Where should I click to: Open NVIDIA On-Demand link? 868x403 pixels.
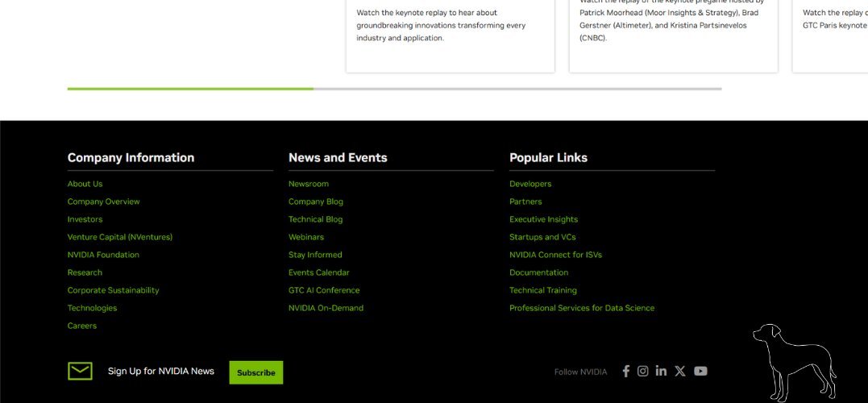(x=326, y=308)
